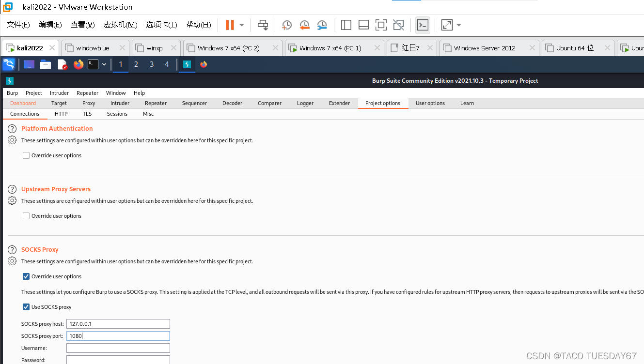644x364 pixels.
Task: Switch to the Decoder tab
Action: pos(233,103)
